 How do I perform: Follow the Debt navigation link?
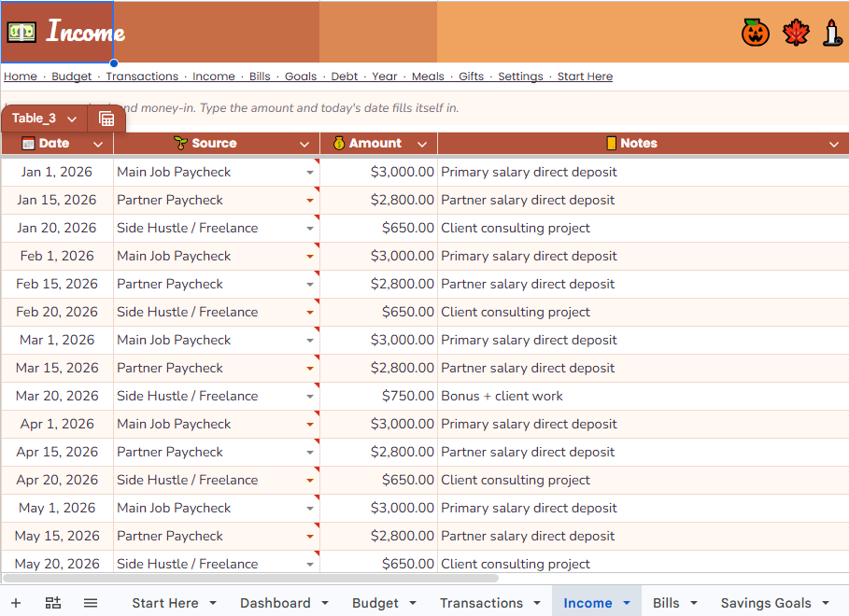point(345,77)
